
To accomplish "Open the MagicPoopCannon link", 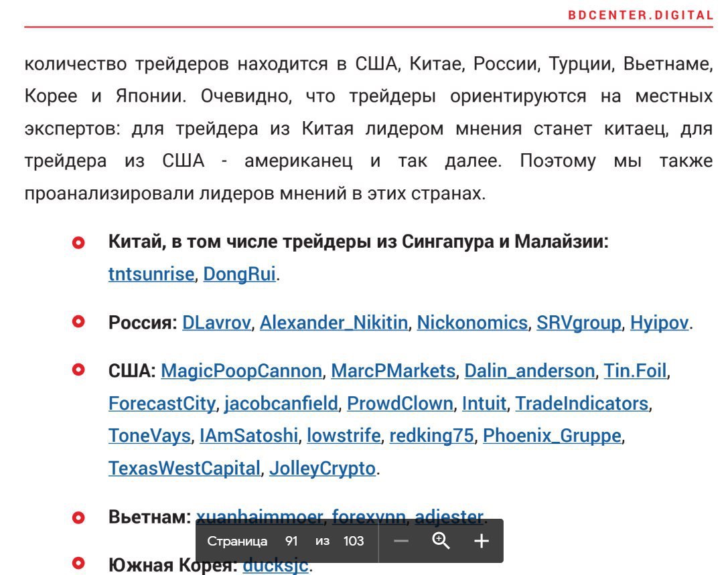I will [x=241, y=371].
